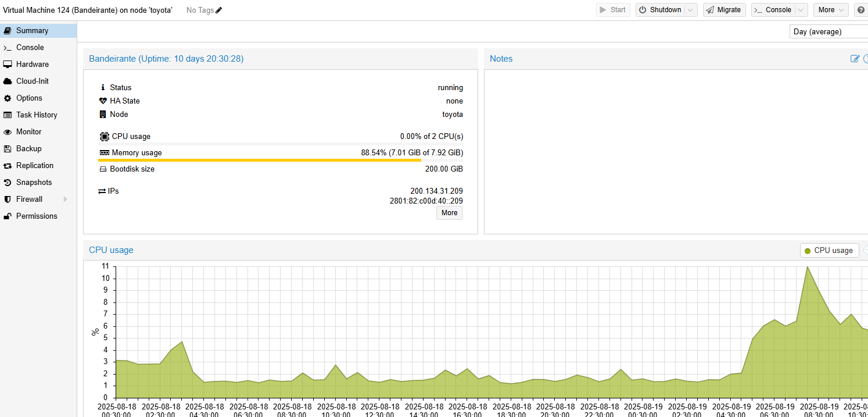This screenshot has height=417, width=868.
Task: Click the Firewall shield icon
Action: pyautogui.click(x=8, y=199)
